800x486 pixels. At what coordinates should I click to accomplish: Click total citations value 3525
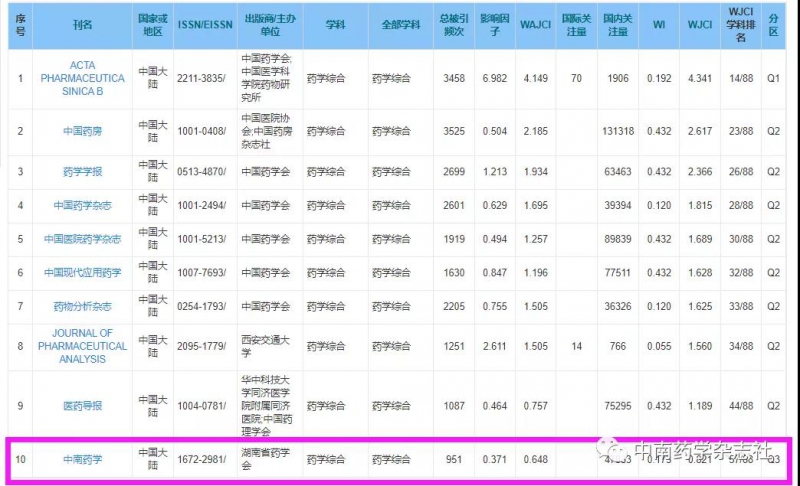(x=454, y=131)
